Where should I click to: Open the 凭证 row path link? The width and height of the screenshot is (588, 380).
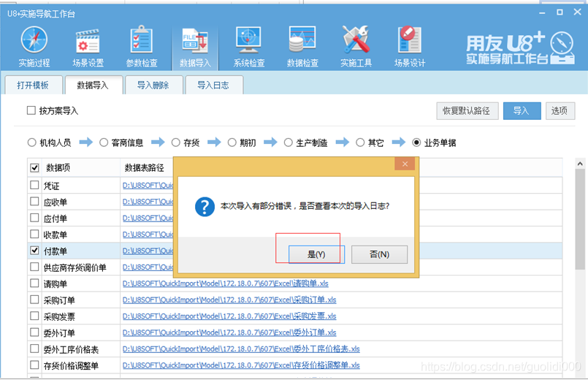pyautogui.click(x=148, y=186)
